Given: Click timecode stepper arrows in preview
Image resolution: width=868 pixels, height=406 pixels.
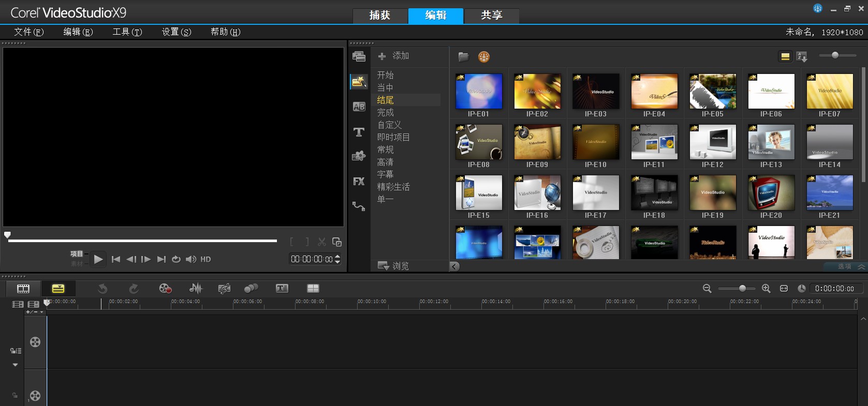Looking at the screenshot, I should pos(337,259).
